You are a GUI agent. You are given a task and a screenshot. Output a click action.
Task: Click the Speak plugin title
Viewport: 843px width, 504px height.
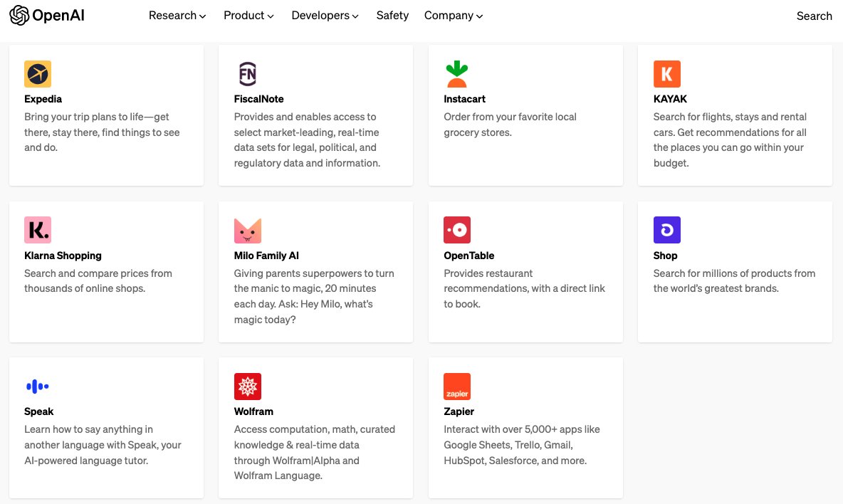[38, 411]
